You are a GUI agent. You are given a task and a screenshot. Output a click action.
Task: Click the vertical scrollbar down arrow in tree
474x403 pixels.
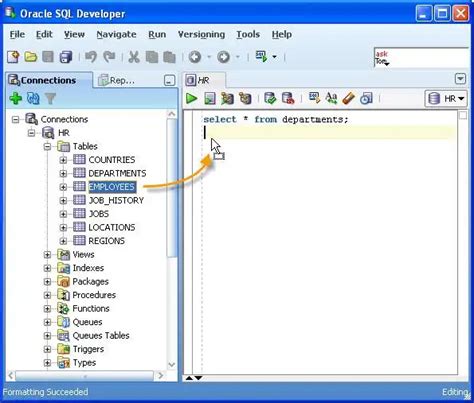point(172,364)
